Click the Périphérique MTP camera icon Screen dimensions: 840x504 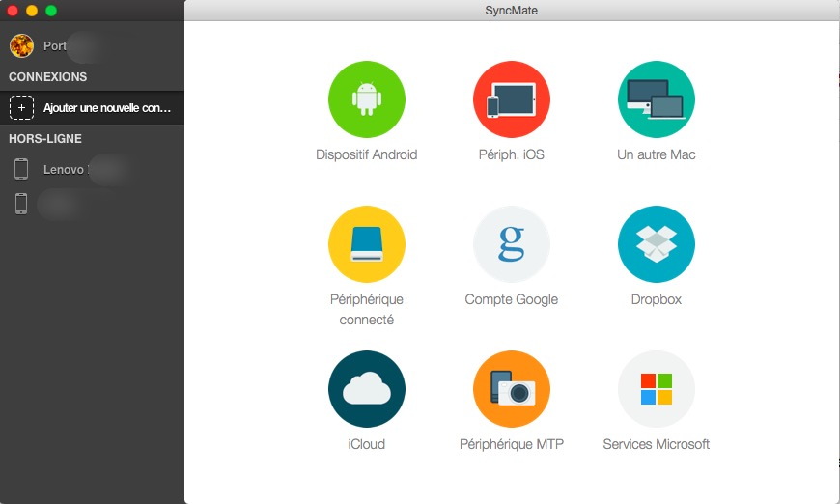pos(511,389)
